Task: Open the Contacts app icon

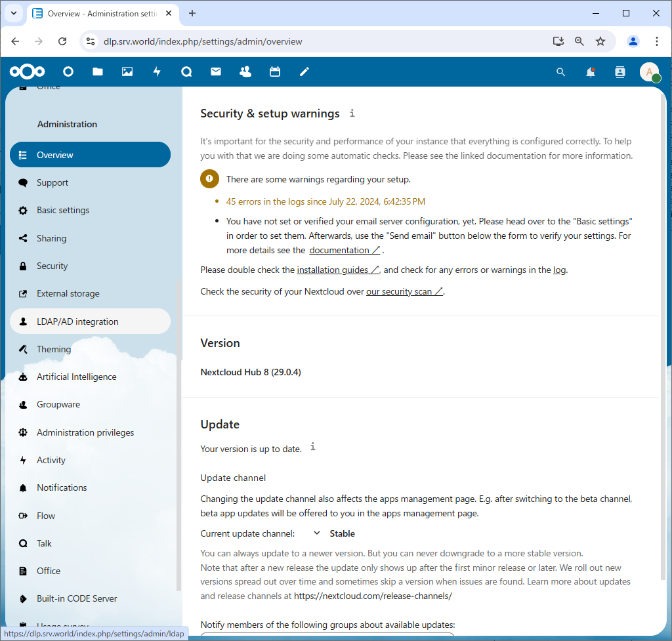Action: pyautogui.click(x=245, y=72)
